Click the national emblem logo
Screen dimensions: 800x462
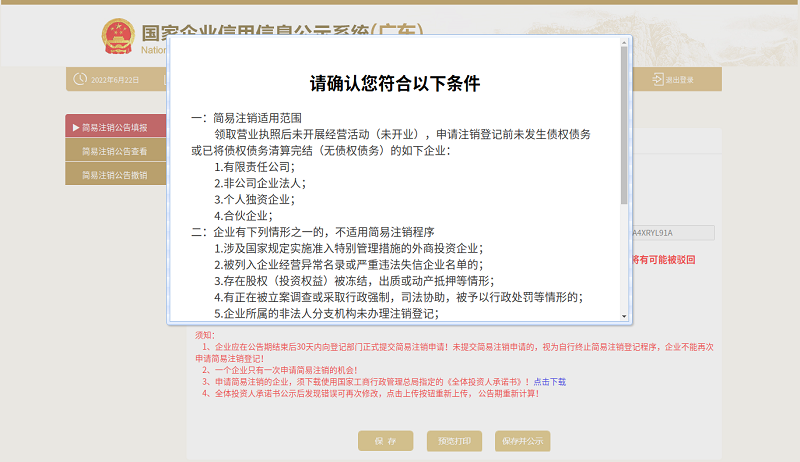pyautogui.click(x=119, y=37)
